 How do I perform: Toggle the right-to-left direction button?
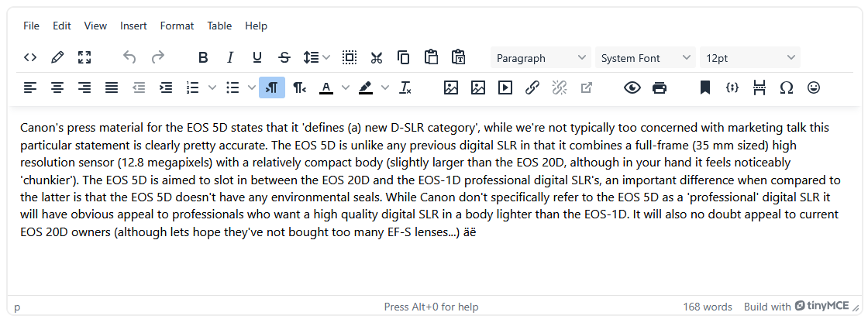click(x=300, y=88)
